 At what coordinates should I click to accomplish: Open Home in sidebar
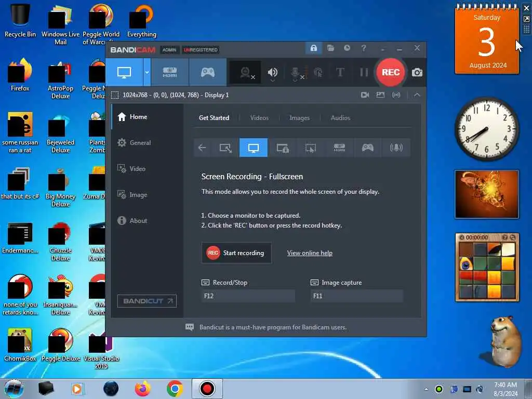(147, 117)
